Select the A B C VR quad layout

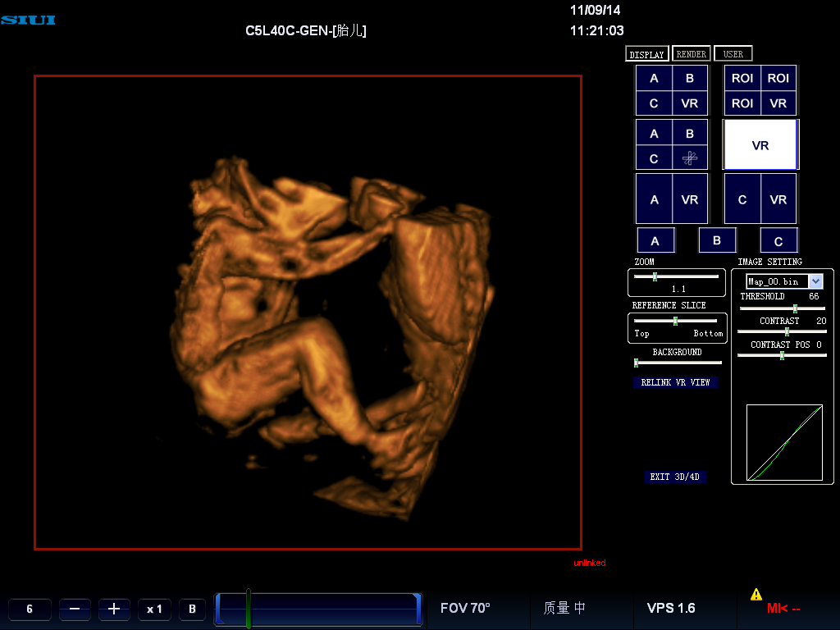tap(672, 90)
